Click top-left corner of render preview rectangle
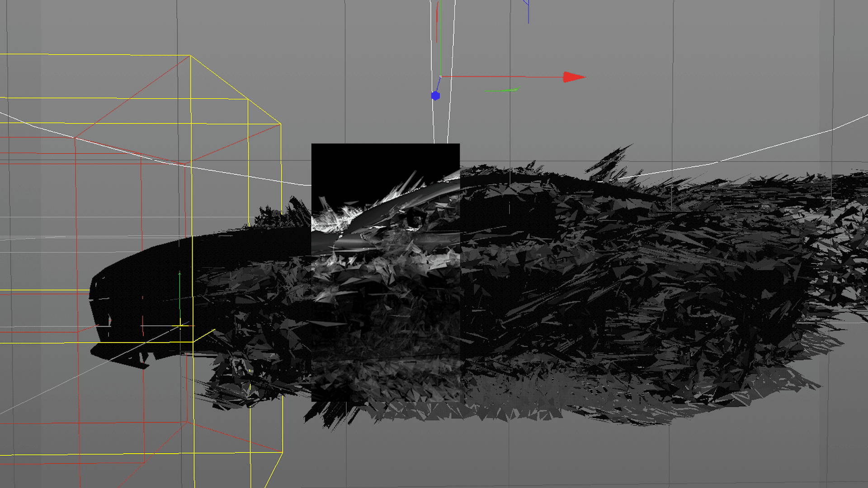This screenshot has height=488, width=868. point(312,145)
